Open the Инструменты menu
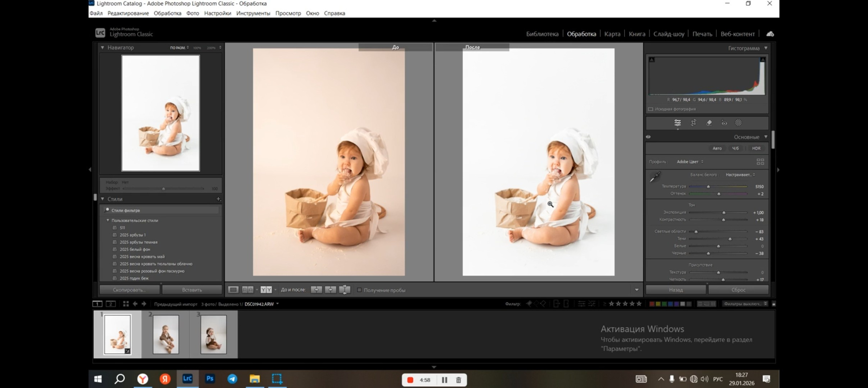Image resolution: width=868 pixels, height=388 pixels. (253, 13)
